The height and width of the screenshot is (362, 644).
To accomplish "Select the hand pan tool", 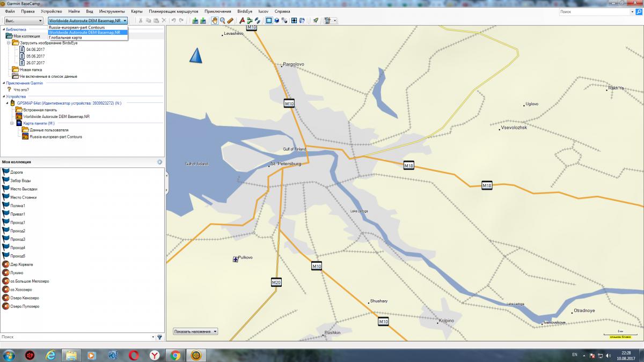I will (x=215, y=20).
